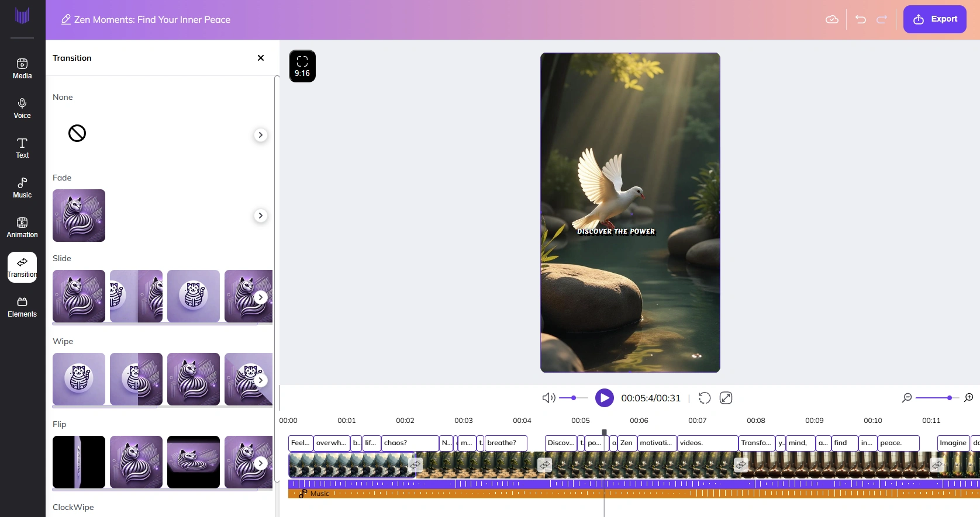
Task: Select the 'breathe?' caption clip
Action: pyautogui.click(x=506, y=443)
